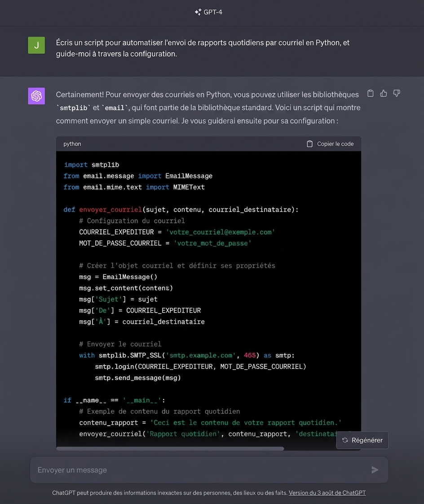The width and height of the screenshot is (424, 504).
Task: Click the line 'import smtplib'
Action: click(92, 165)
